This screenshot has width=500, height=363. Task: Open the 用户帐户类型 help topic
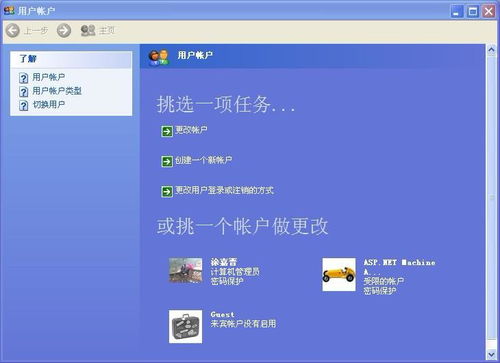click(x=57, y=91)
